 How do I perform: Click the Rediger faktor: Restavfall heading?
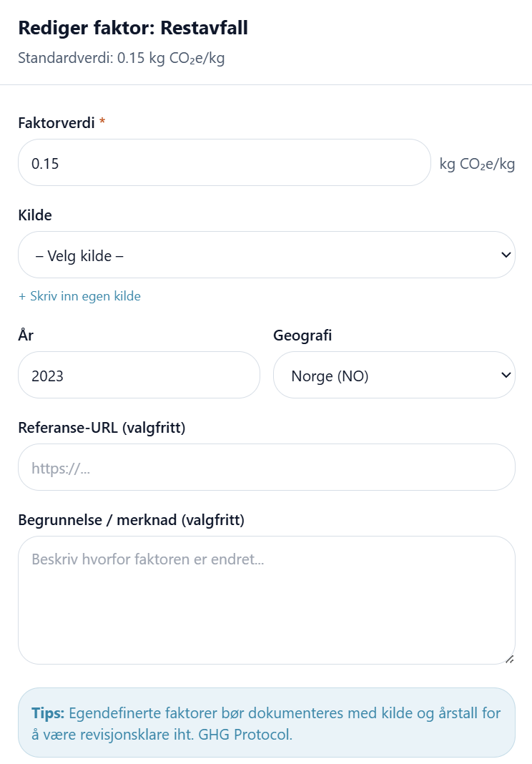(133, 29)
